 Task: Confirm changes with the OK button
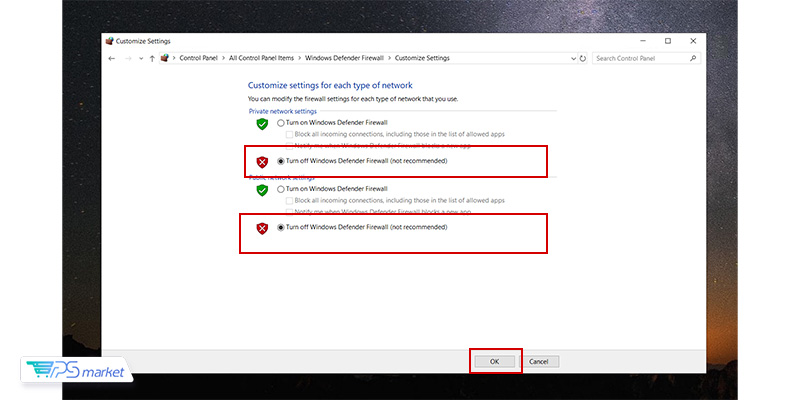click(494, 362)
